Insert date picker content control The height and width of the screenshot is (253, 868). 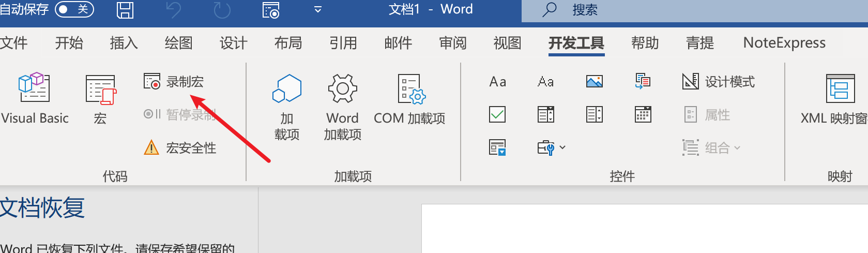pos(643,114)
